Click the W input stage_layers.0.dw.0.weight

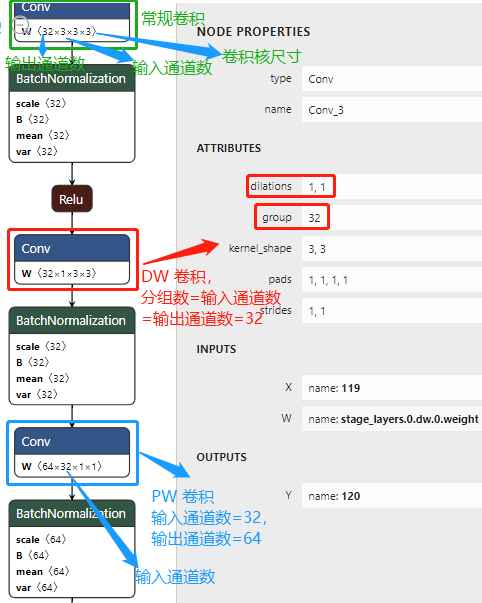[x=392, y=419]
